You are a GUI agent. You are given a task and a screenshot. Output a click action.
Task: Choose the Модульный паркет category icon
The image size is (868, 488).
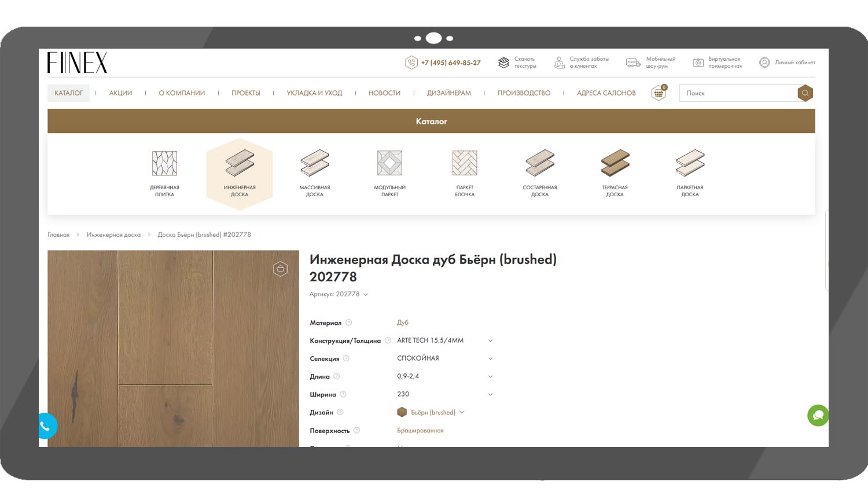click(389, 164)
